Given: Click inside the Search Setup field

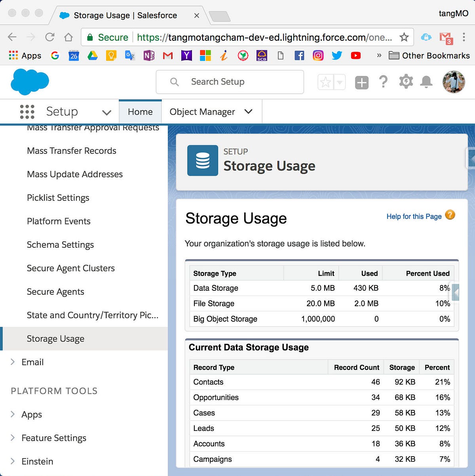Looking at the screenshot, I should click(230, 82).
